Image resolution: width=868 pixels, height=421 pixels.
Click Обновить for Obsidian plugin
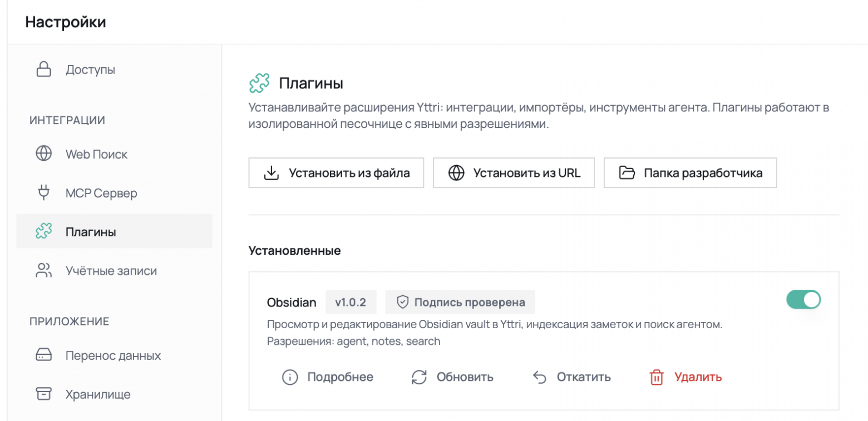click(452, 377)
